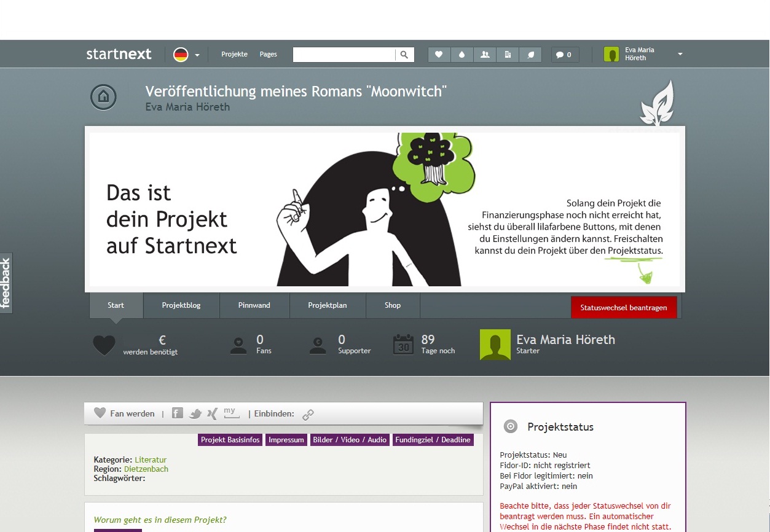
Task: Click Statuswechsel beantragen button
Action: click(624, 308)
